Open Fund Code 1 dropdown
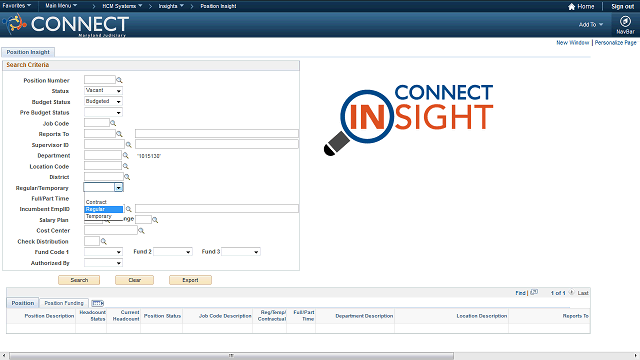640x360 pixels. pyautogui.click(x=103, y=252)
